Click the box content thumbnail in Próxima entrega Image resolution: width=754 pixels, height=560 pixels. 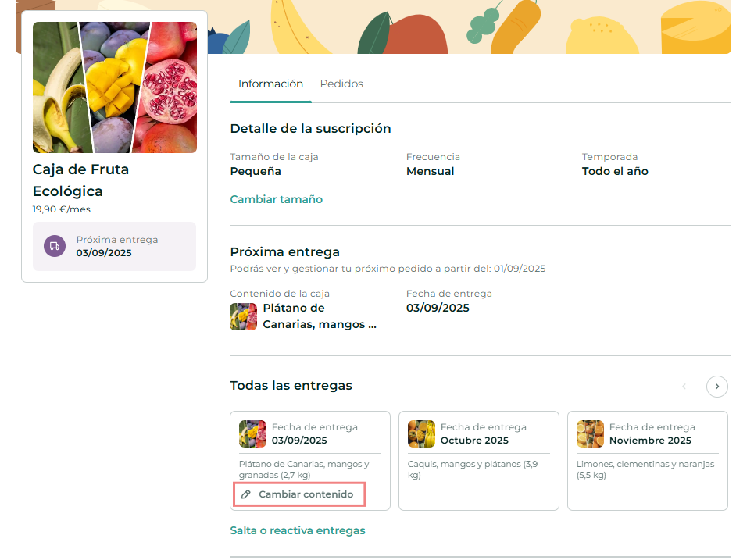243,316
